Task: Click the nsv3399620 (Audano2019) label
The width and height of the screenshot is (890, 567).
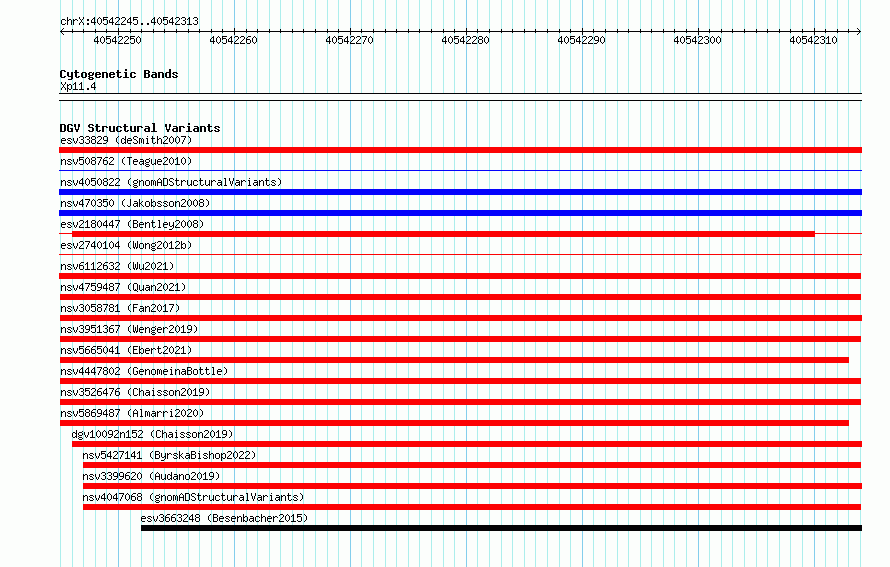Action: click(151, 476)
